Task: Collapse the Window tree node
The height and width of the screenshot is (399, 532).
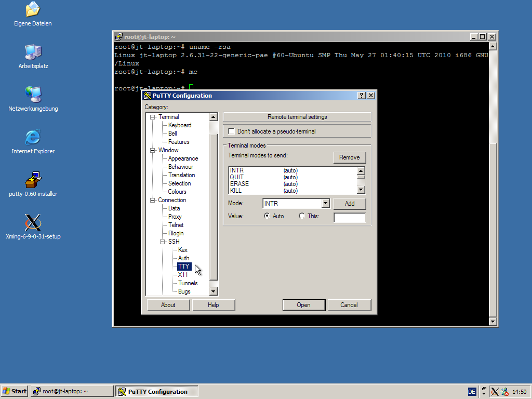Action: pos(153,150)
